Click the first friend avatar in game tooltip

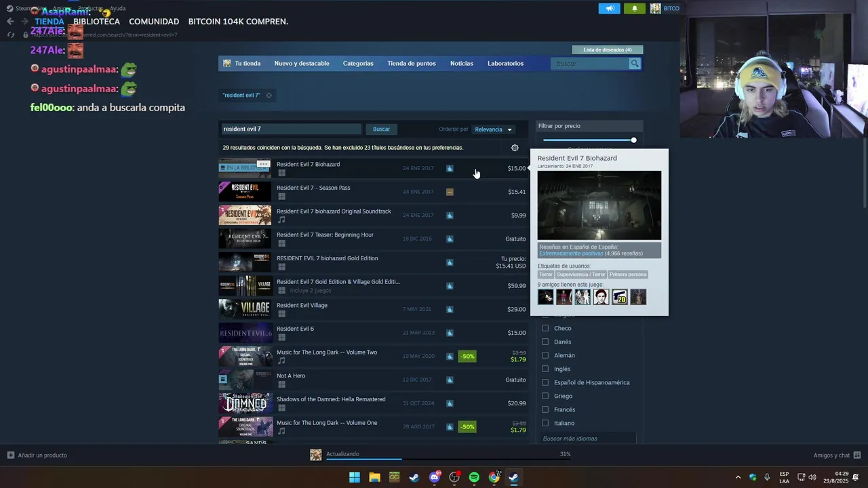click(546, 297)
